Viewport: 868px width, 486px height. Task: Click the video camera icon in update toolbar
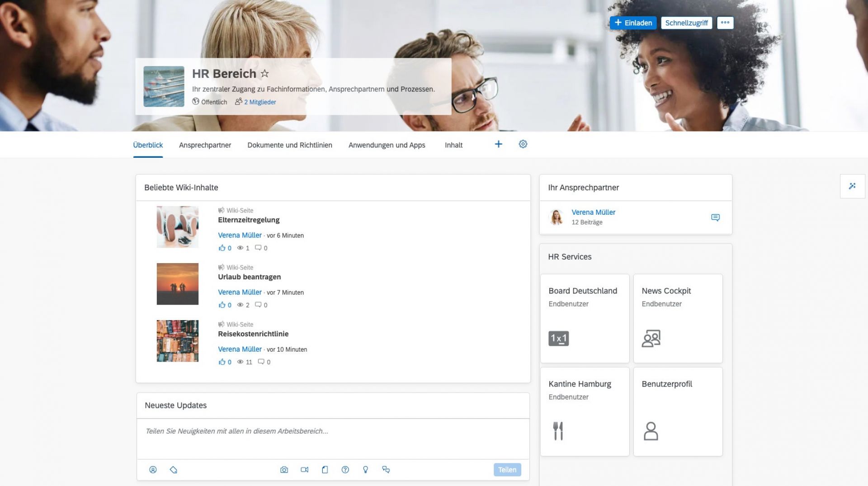[304, 470]
